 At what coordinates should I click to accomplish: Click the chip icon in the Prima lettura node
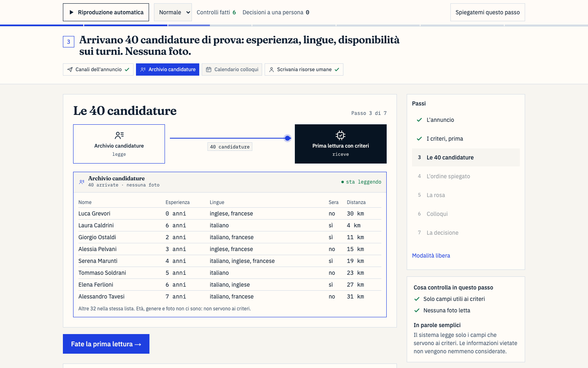pyautogui.click(x=341, y=135)
